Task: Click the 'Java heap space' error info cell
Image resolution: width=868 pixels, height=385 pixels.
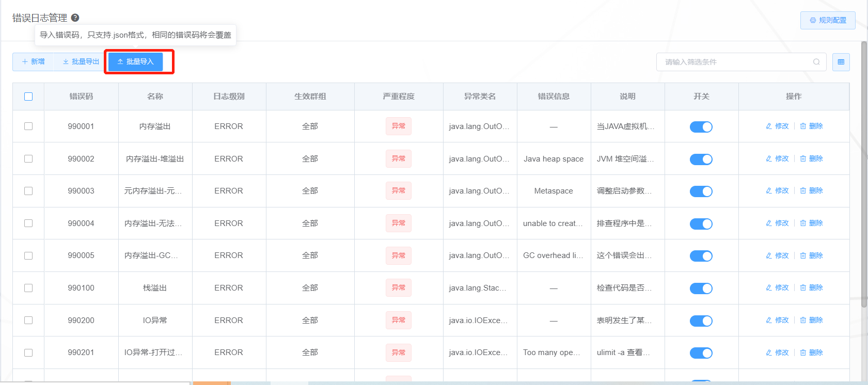Action: pos(554,159)
